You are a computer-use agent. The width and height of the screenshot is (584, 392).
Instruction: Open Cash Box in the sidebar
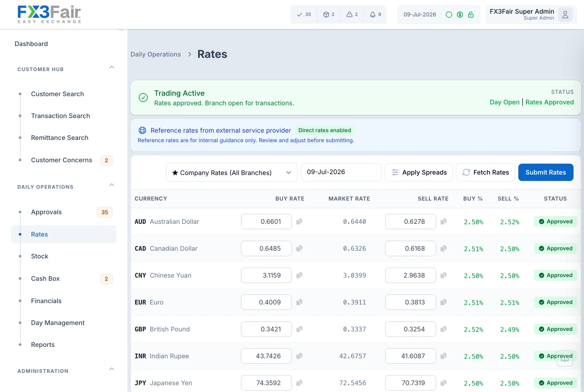point(46,279)
